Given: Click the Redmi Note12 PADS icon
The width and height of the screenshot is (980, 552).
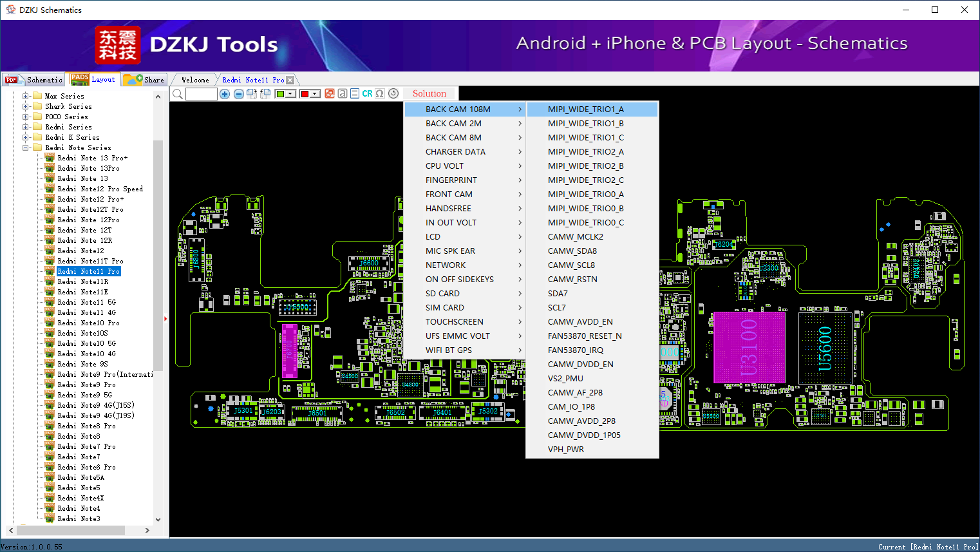Looking at the screenshot, I should 50,251.
